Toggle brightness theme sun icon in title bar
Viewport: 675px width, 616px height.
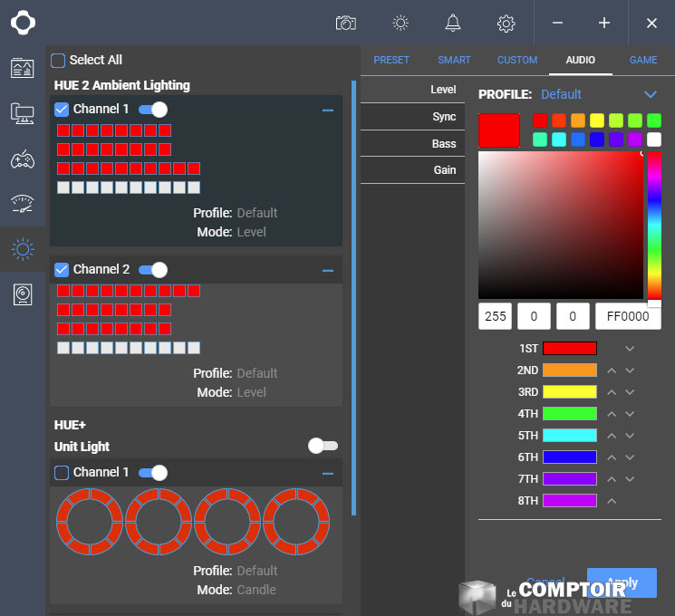click(x=400, y=23)
